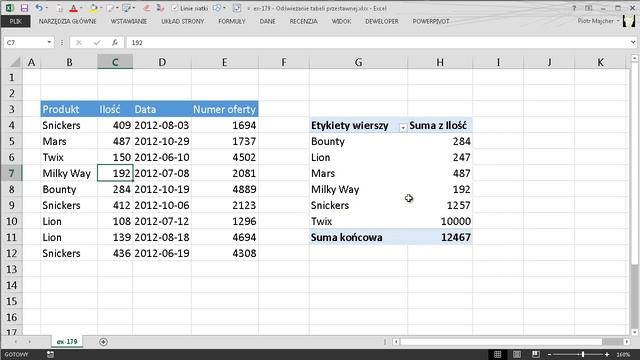Select the Milky Way cell in column B
This screenshot has width=640, height=360.
point(69,173)
